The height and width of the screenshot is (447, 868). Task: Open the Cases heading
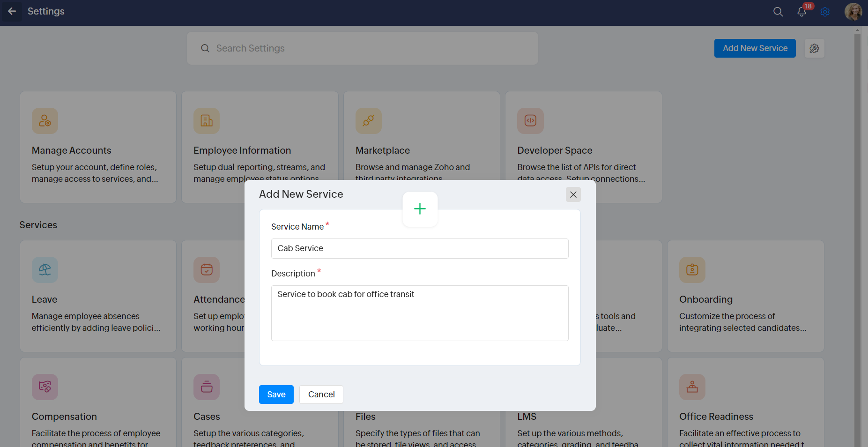(207, 417)
